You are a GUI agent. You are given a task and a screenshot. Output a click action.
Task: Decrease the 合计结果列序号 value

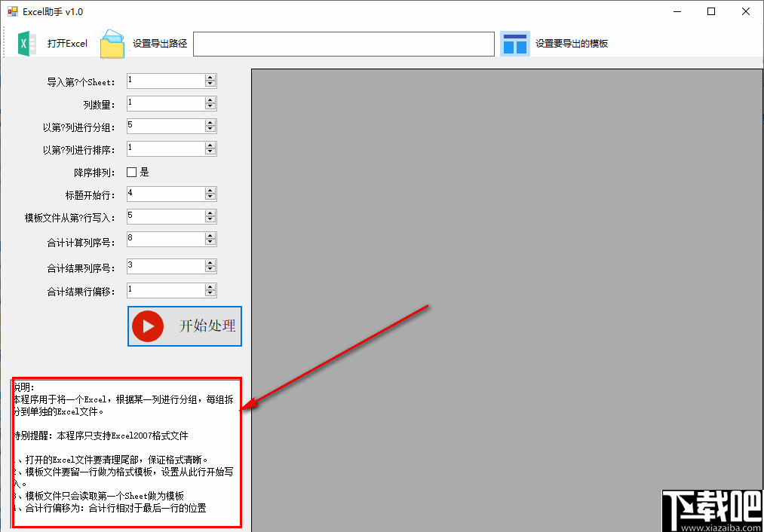[x=210, y=270]
